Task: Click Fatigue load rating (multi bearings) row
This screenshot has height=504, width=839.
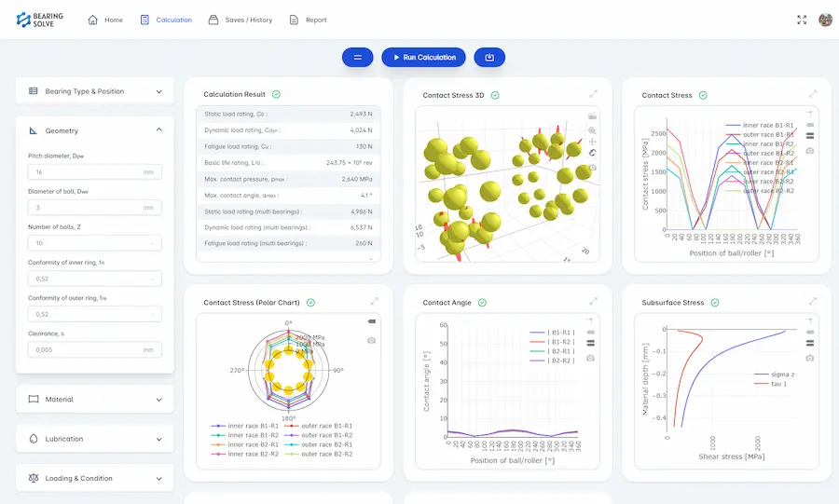Action: click(288, 243)
